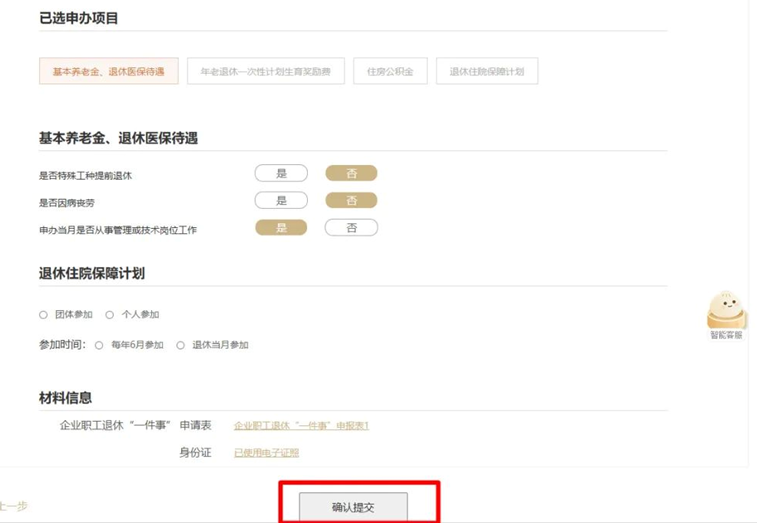Pick 否 for 申办当月是否从事管理或技术岗位工作
757x524 pixels.
pyautogui.click(x=351, y=228)
